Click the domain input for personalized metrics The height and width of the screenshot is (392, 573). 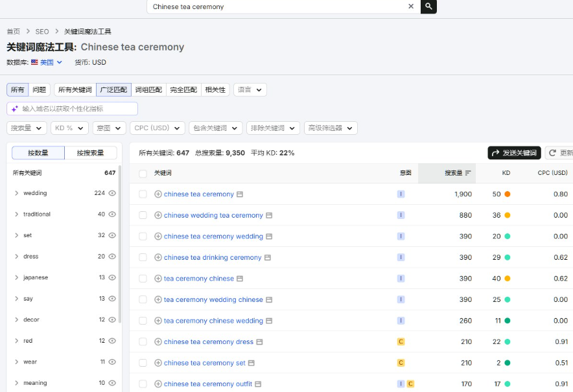(72, 109)
